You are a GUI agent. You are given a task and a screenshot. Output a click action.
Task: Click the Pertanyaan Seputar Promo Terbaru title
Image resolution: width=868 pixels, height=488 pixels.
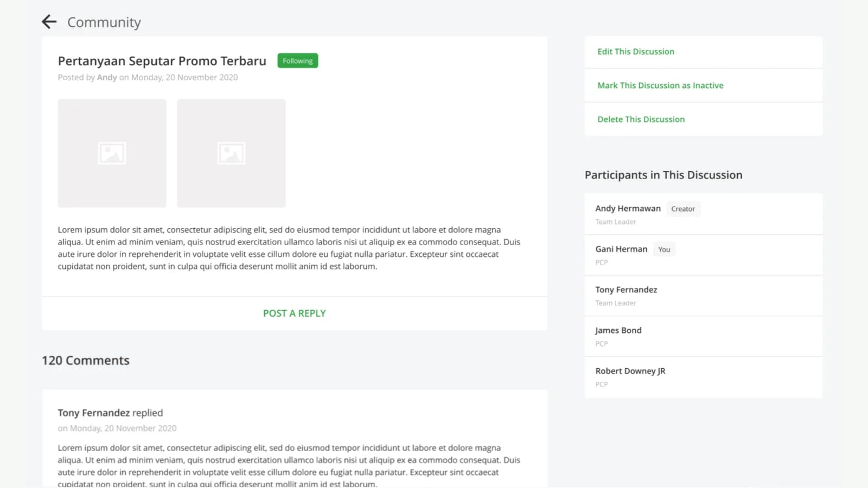click(162, 61)
